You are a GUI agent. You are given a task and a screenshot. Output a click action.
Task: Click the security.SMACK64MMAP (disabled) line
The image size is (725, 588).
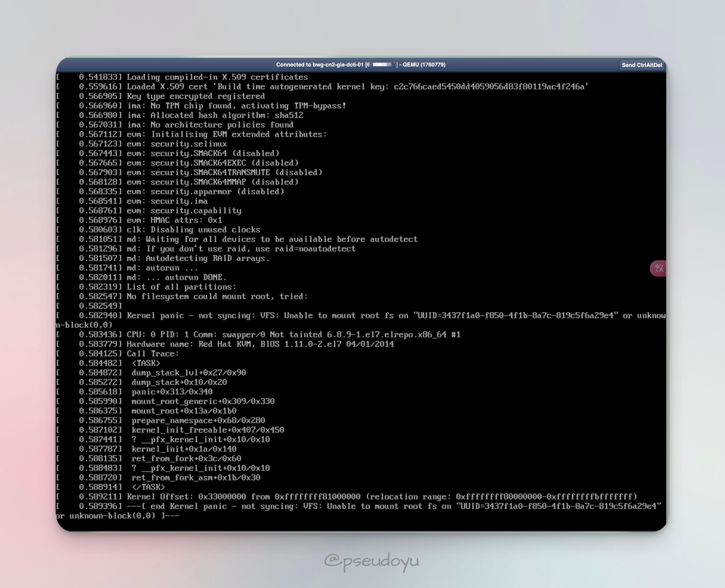point(177,182)
